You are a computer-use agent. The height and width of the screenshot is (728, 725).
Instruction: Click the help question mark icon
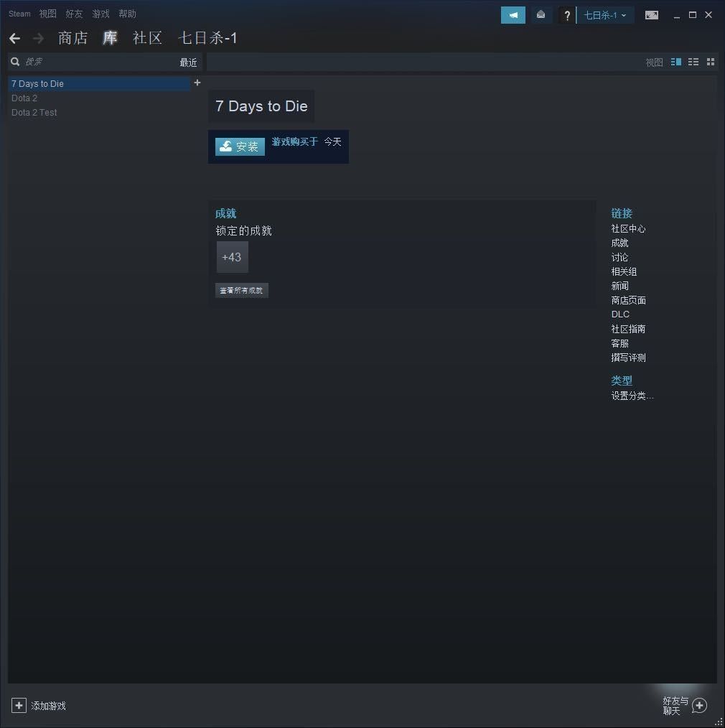pyautogui.click(x=566, y=15)
